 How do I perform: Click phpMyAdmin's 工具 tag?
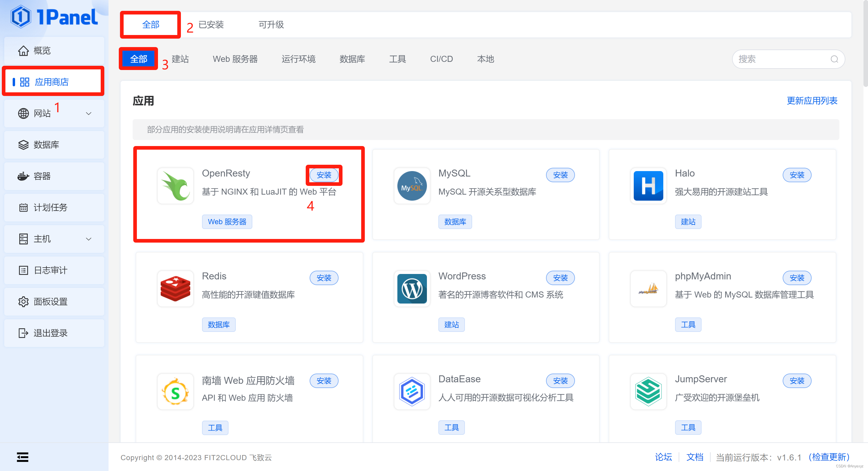(x=688, y=324)
